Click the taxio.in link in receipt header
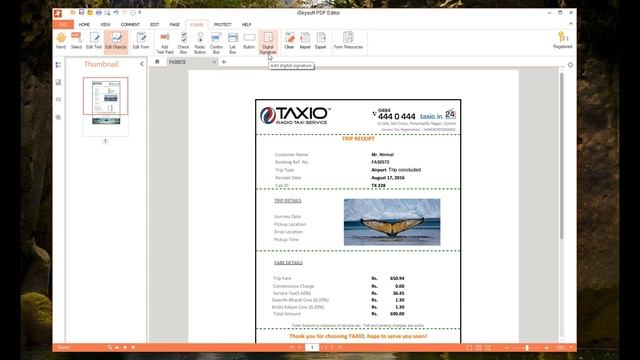 pyautogui.click(x=431, y=116)
